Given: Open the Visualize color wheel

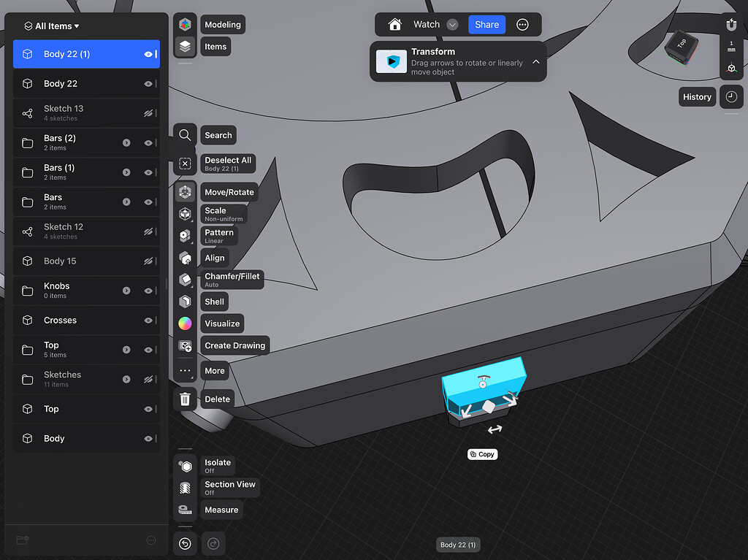Looking at the screenshot, I should click(185, 323).
